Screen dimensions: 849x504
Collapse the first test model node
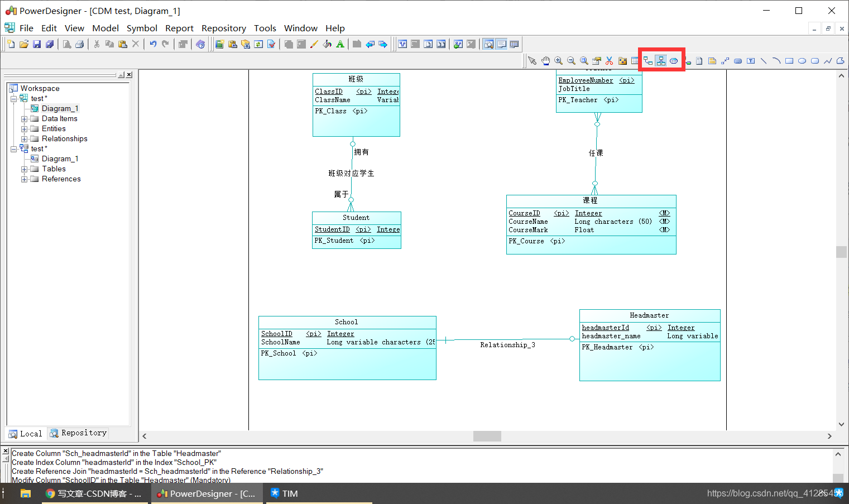coord(13,99)
